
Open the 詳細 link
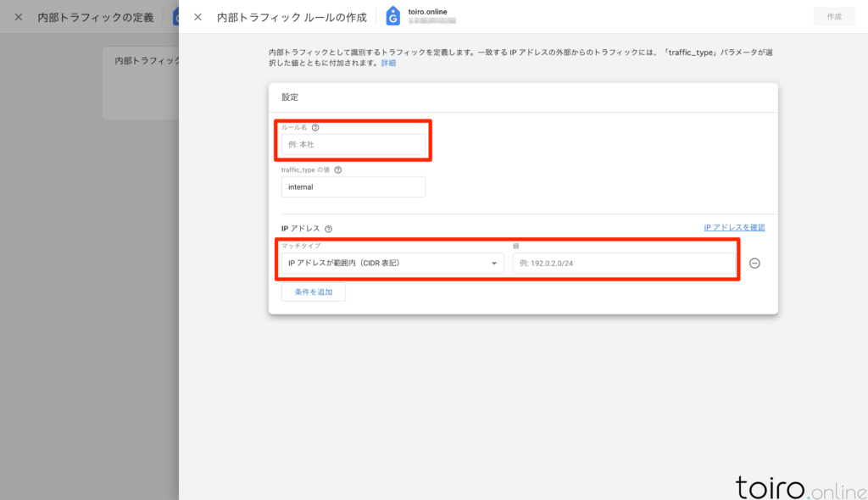(x=387, y=64)
